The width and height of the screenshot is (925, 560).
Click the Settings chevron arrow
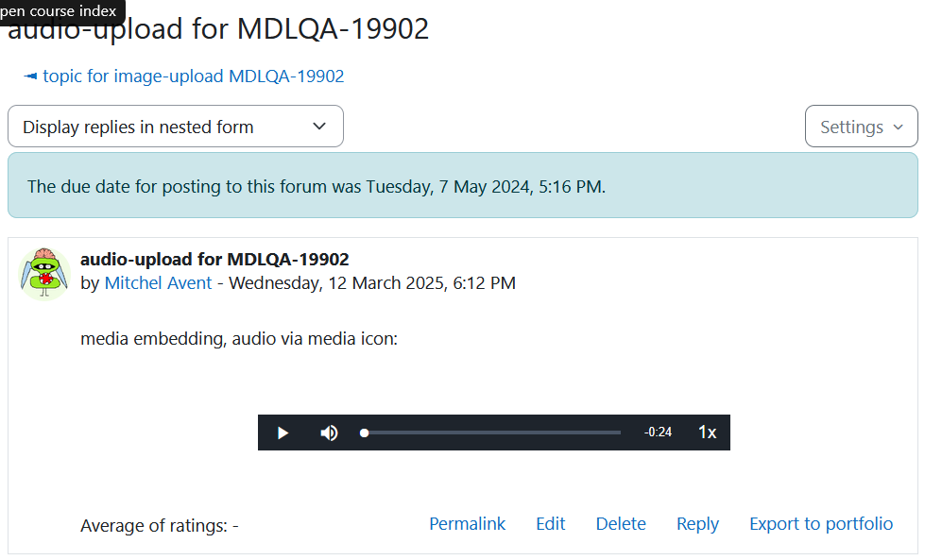coord(898,127)
